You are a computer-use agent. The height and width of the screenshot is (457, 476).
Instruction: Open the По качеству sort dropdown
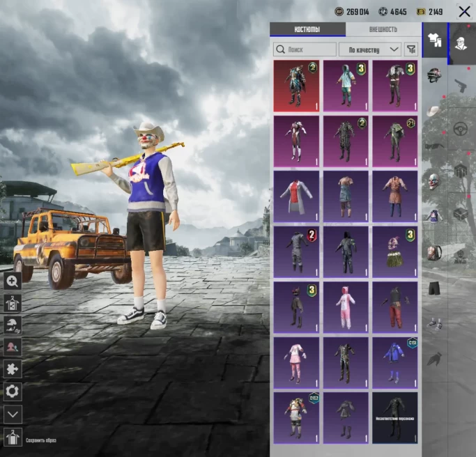[x=370, y=49]
